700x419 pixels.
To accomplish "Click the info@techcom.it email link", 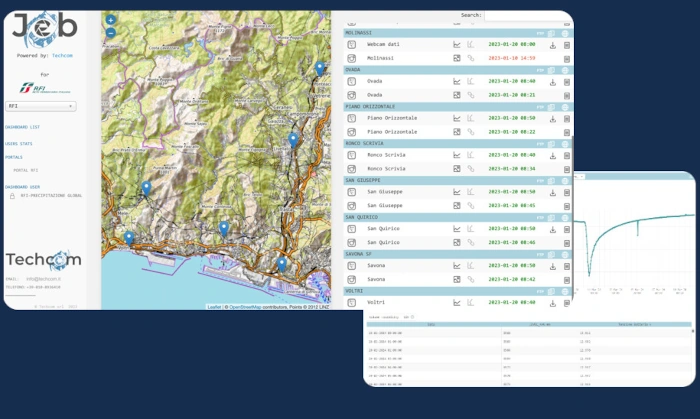I will [x=43, y=279].
